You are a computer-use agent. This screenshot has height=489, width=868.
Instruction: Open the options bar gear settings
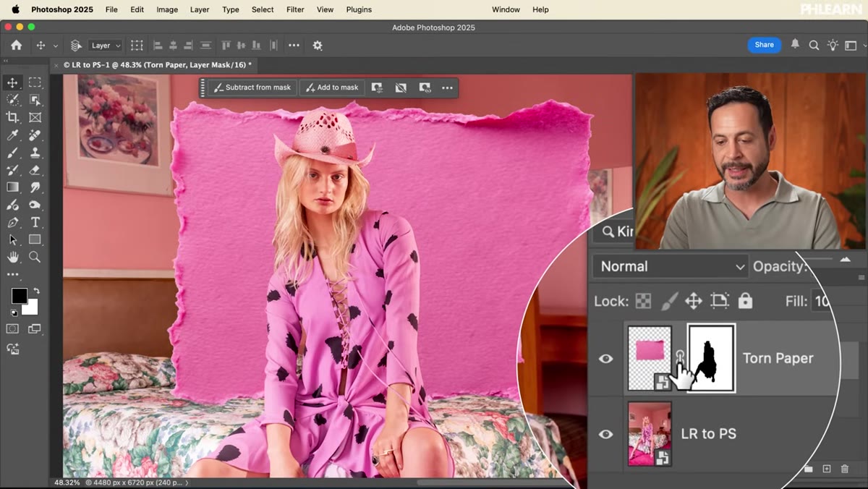[x=318, y=45]
